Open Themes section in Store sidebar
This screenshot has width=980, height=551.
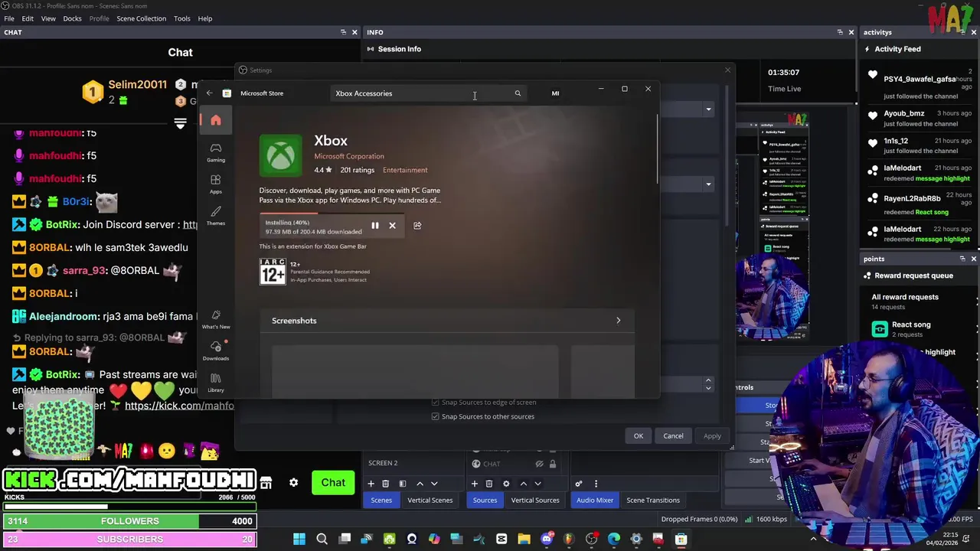pos(216,216)
